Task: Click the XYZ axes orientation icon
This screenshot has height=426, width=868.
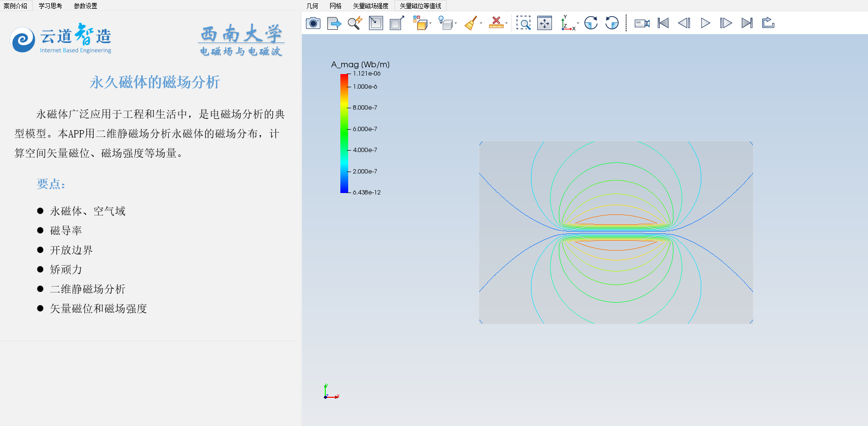Action: click(568, 23)
